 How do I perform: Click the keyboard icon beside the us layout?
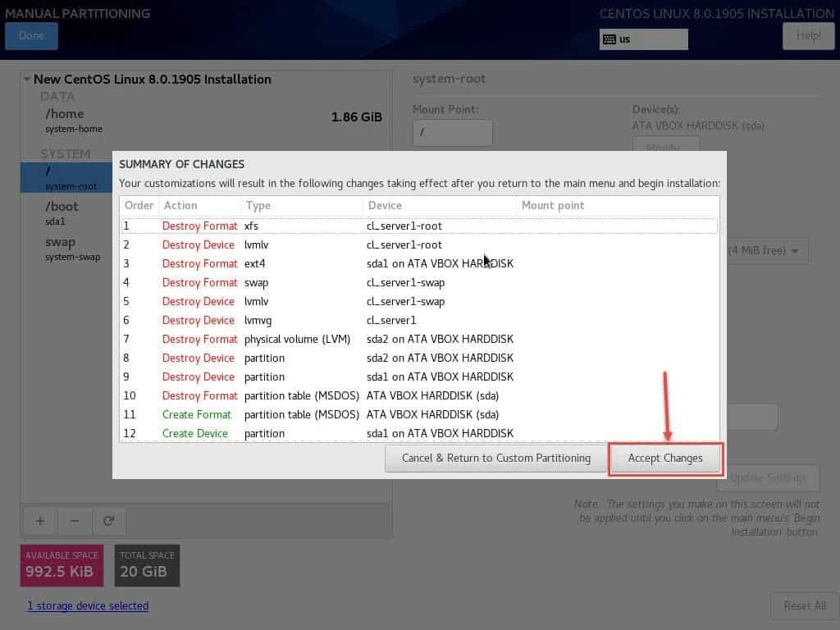coord(609,39)
